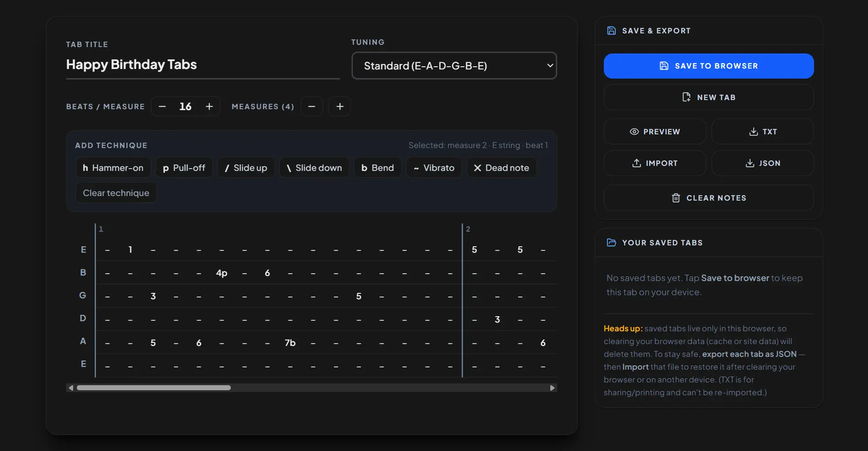
Task: Click the measure 1 number label
Action: point(101,229)
